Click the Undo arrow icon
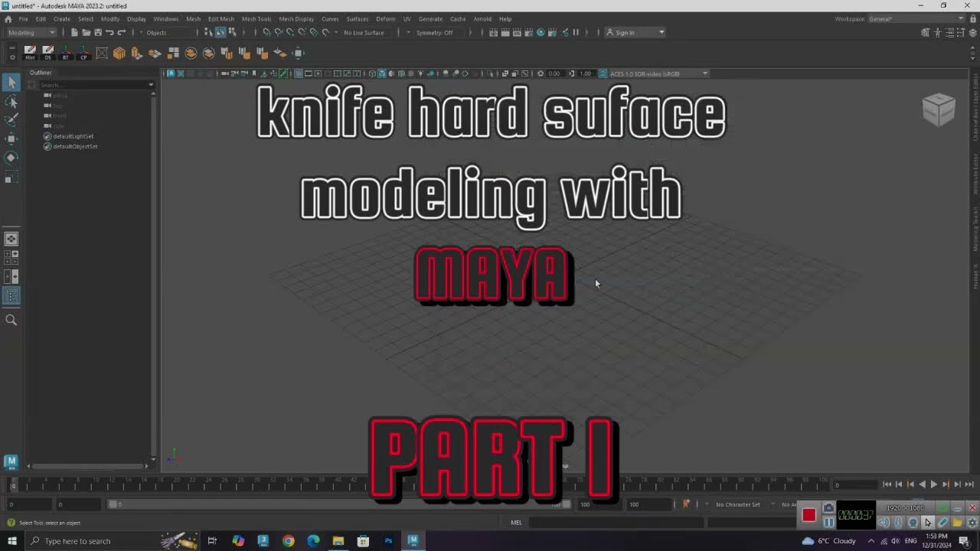The image size is (980, 551). [x=109, y=32]
